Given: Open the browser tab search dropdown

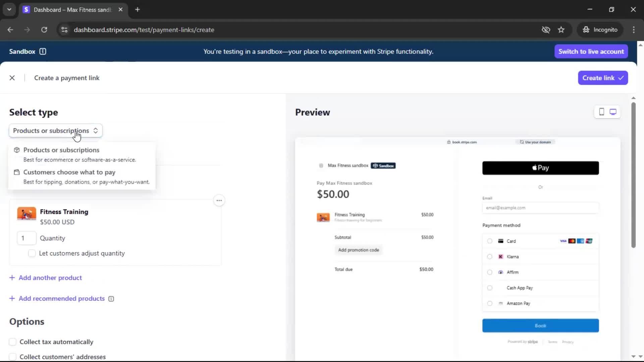Looking at the screenshot, I should 9,9.
